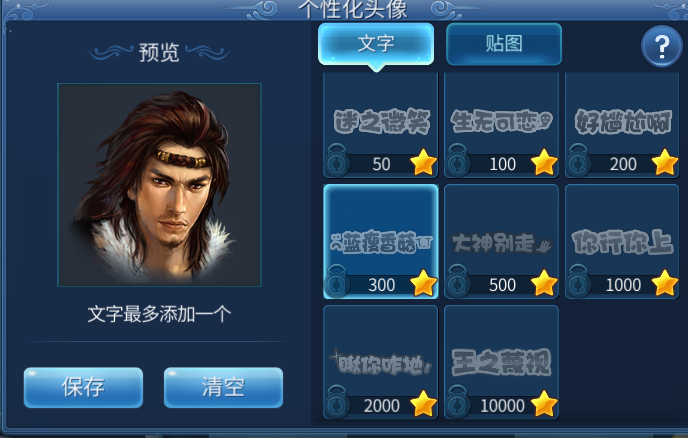Pick the 瞅你咋地 text sticker
This screenshot has height=438, width=688.
coord(381,362)
